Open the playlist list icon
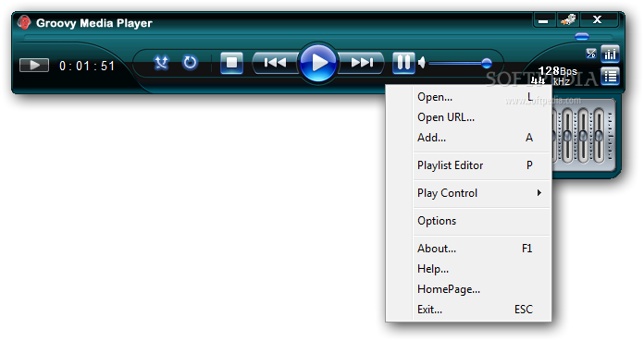This screenshot has height=341, width=644. [610, 77]
